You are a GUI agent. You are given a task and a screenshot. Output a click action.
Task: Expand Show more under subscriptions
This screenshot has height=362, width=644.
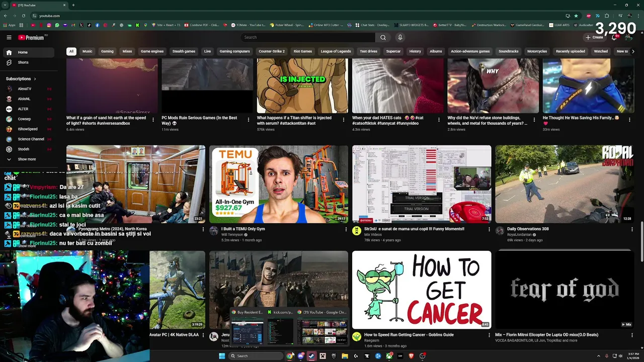tap(27, 159)
